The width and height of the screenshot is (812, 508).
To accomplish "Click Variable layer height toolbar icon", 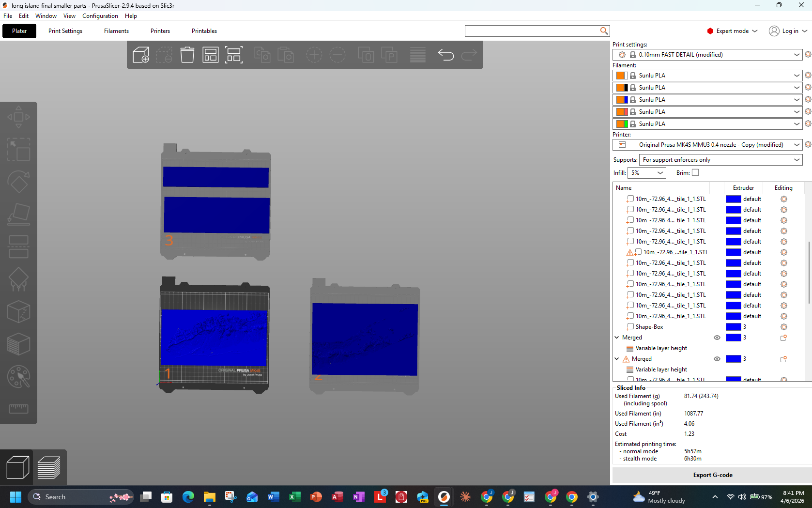I will pyautogui.click(x=417, y=55).
